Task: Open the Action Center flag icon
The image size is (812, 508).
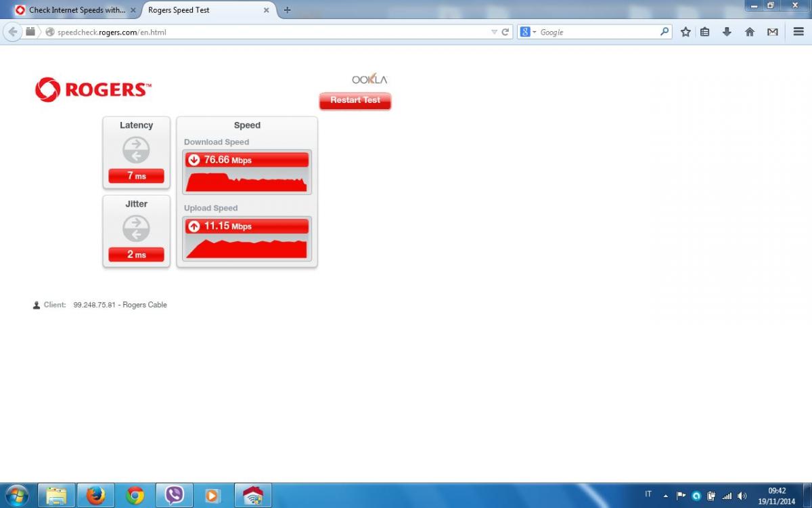Action: pyautogui.click(x=681, y=496)
